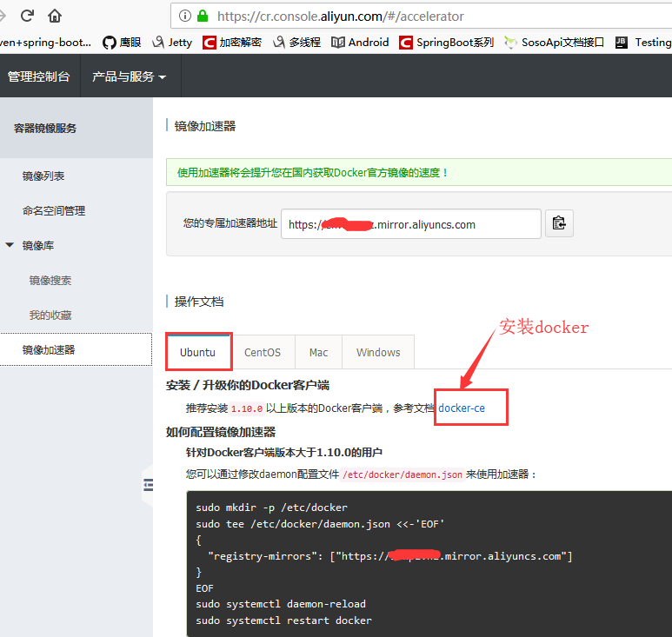672x637 pixels.
Task: Click the 操作文档 section heading
Action: click(x=199, y=302)
